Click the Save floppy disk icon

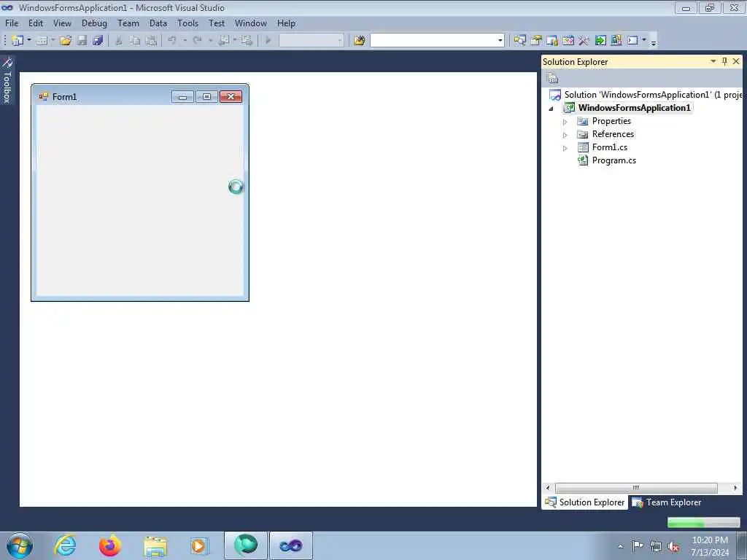(x=82, y=41)
